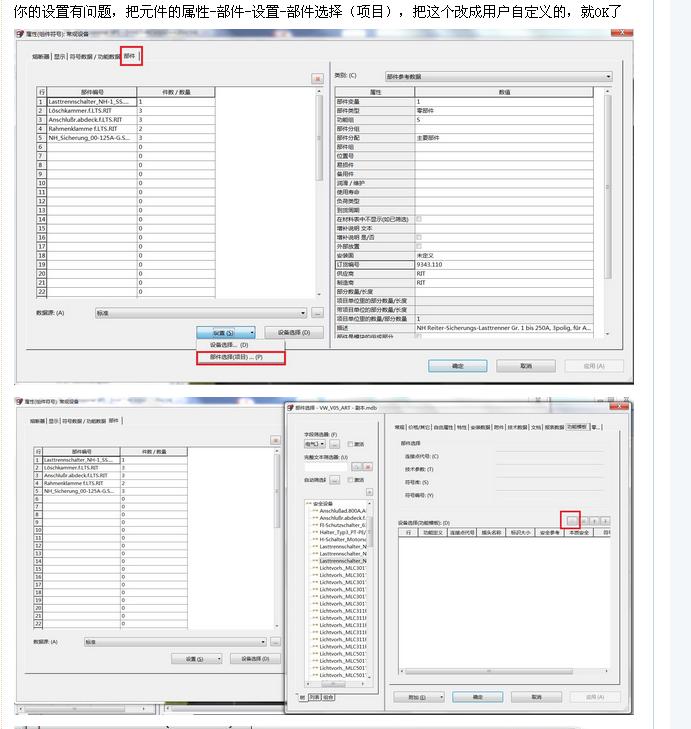691x729 pixels.
Task: Click the delete icon above the lower parts table
Action: coord(275,440)
